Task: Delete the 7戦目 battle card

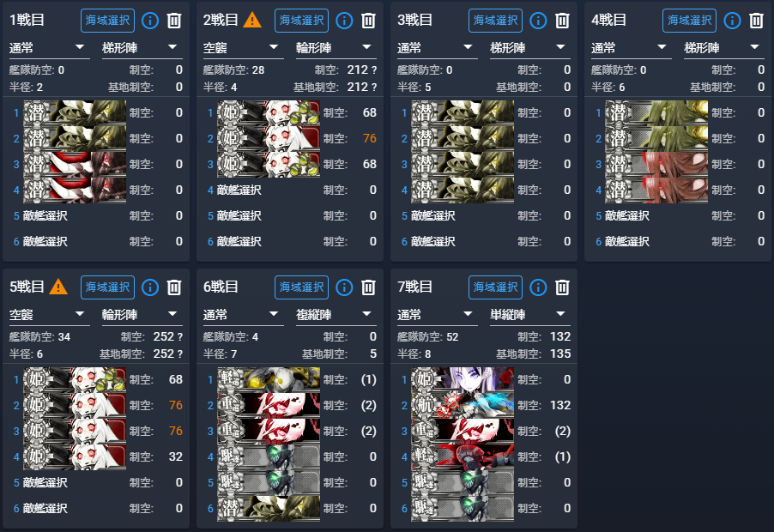Action: point(562,287)
